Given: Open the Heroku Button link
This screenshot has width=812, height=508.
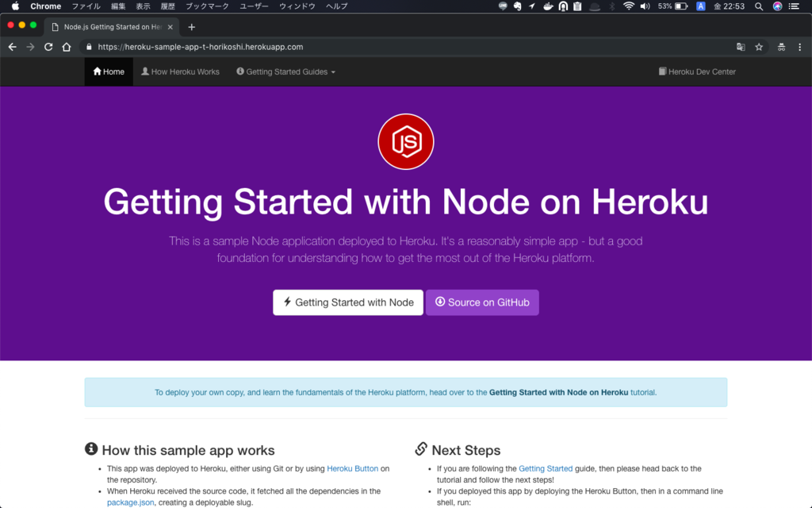Looking at the screenshot, I should click(352, 468).
